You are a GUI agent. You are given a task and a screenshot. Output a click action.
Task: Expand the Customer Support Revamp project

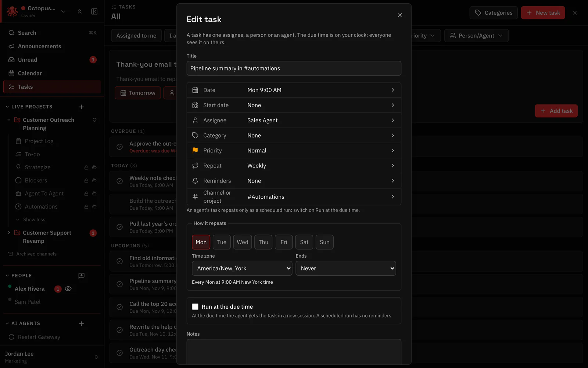click(9, 233)
